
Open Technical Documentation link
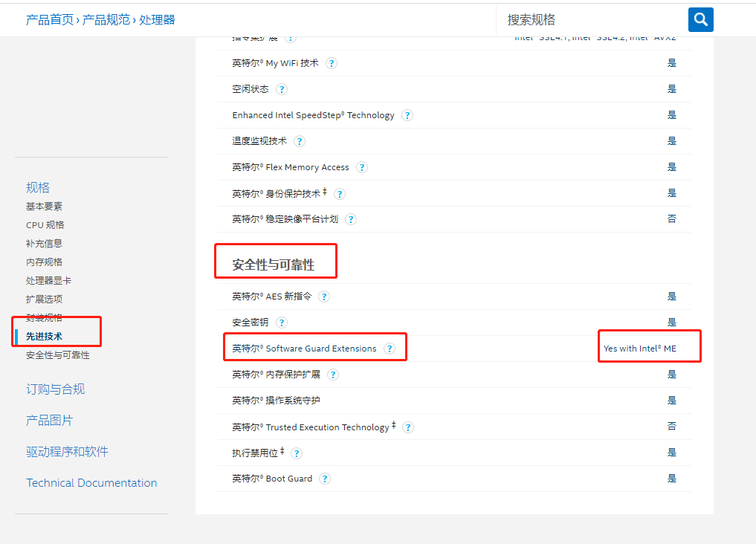click(91, 483)
